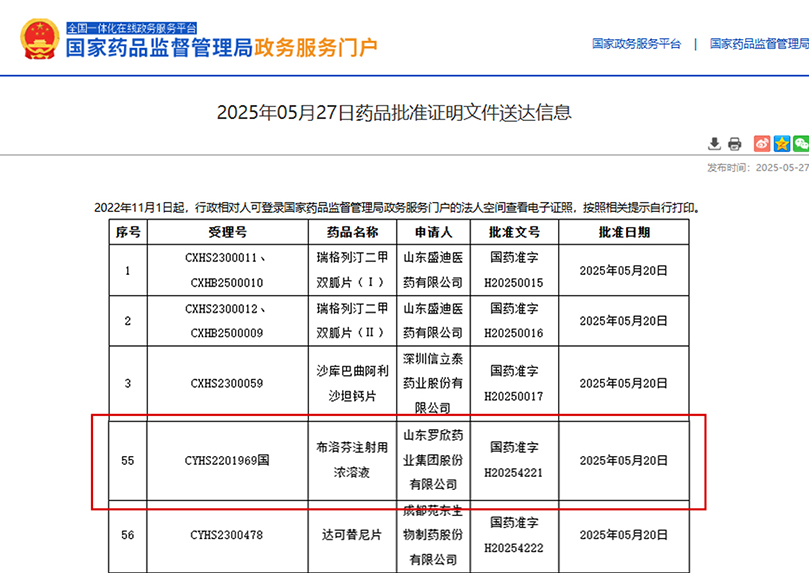Share to QZone via star icon

coord(782,144)
